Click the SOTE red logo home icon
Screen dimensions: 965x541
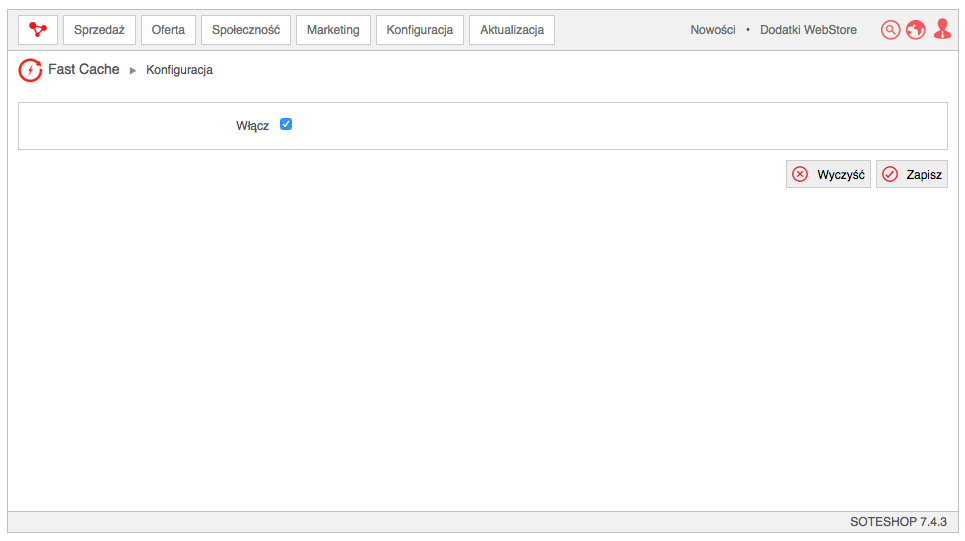click(x=38, y=30)
